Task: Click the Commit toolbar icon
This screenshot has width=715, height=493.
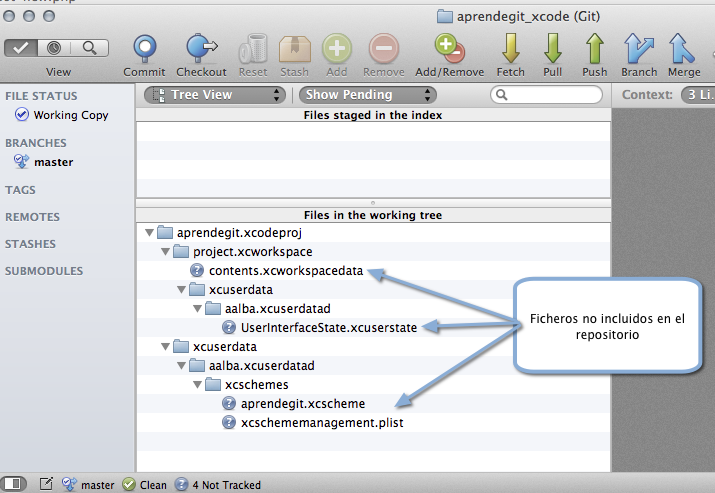Action: click(144, 49)
